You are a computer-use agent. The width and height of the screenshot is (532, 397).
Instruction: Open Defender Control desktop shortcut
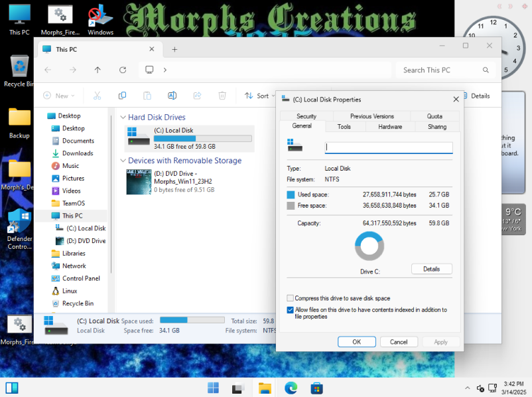pos(20,229)
